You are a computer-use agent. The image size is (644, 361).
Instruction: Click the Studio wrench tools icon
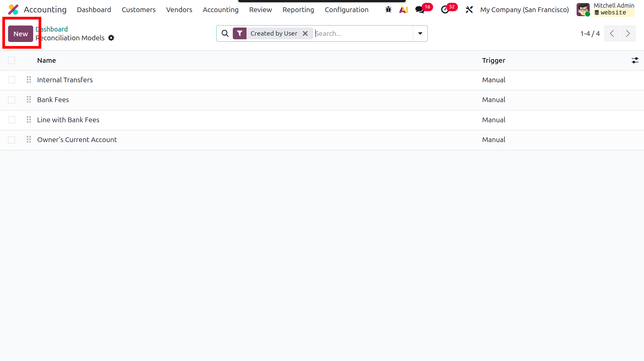(x=469, y=10)
